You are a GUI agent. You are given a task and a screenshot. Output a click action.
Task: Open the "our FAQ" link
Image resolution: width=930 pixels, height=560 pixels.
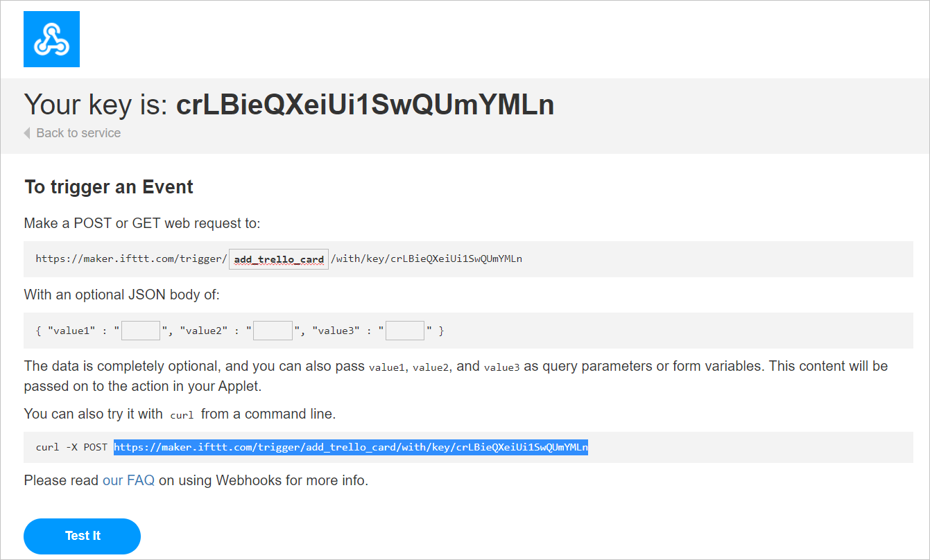pos(128,480)
